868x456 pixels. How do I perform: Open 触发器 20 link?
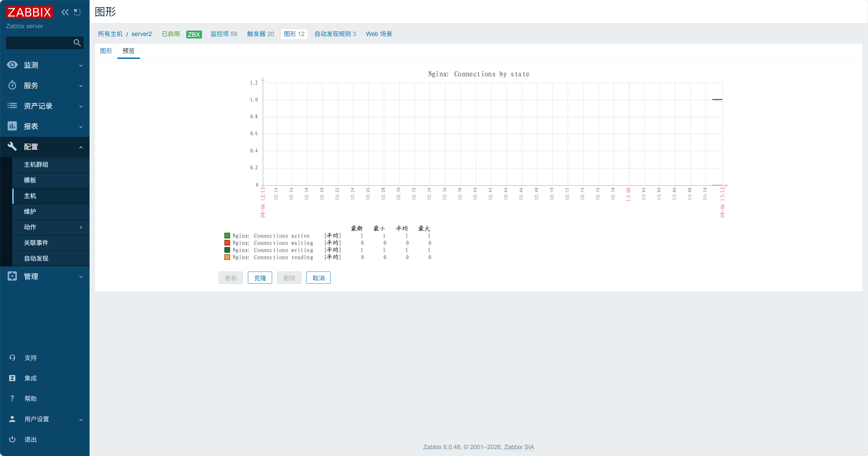(x=261, y=34)
